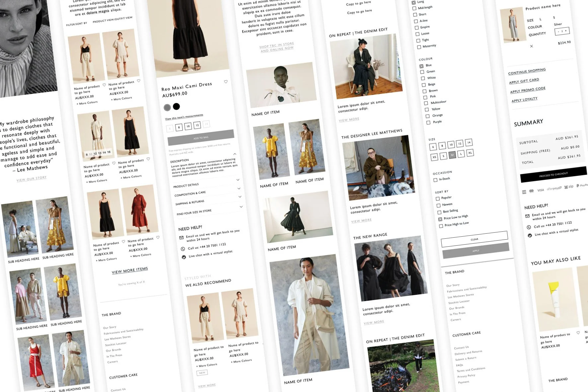This screenshot has height=392, width=588.
Task: Click heart beside the cream puff-sleeve dress listing
Action: pos(139,81)
